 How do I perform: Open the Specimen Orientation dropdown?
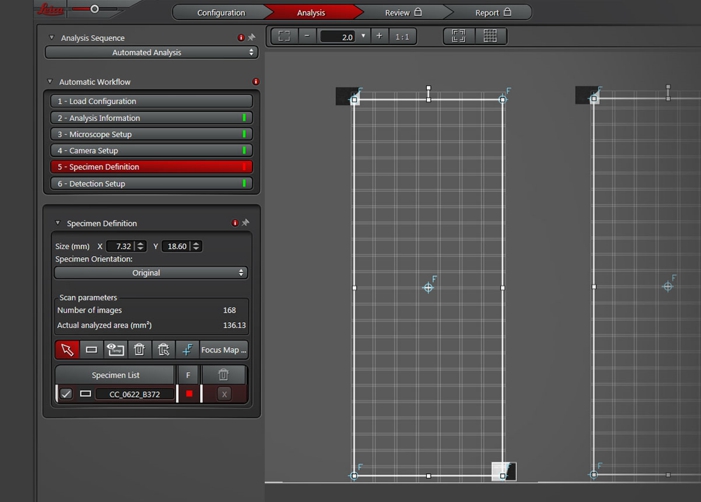[150, 273]
